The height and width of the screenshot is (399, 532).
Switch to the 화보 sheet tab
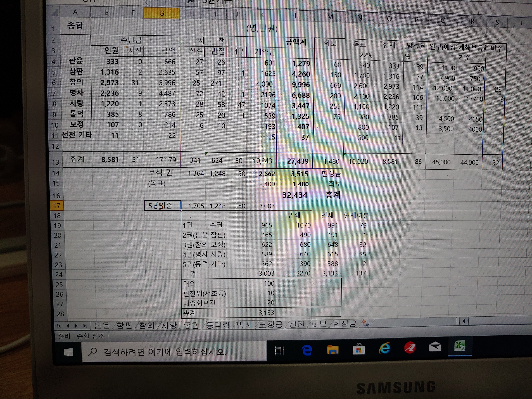coord(319,324)
